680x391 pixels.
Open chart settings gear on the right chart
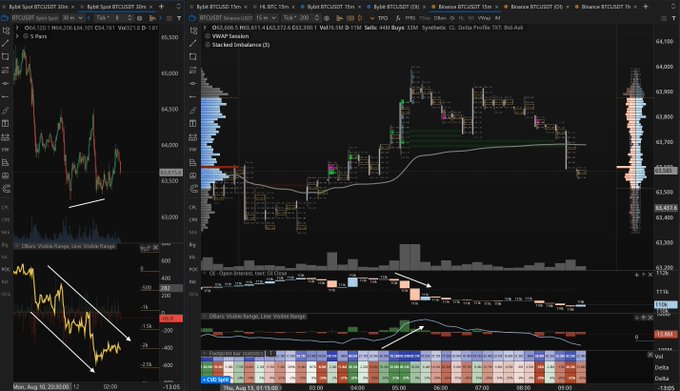click(327, 18)
